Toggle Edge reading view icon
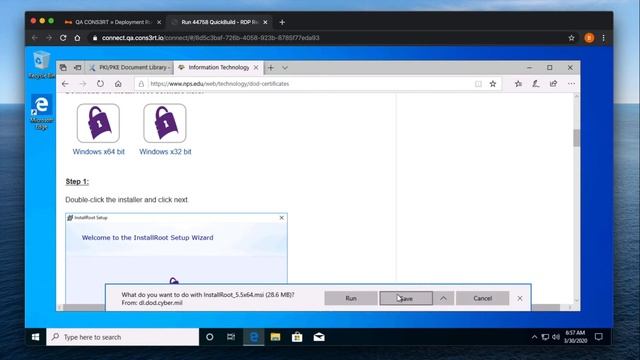This screenshot has height=360, width=640. (478, 84)
